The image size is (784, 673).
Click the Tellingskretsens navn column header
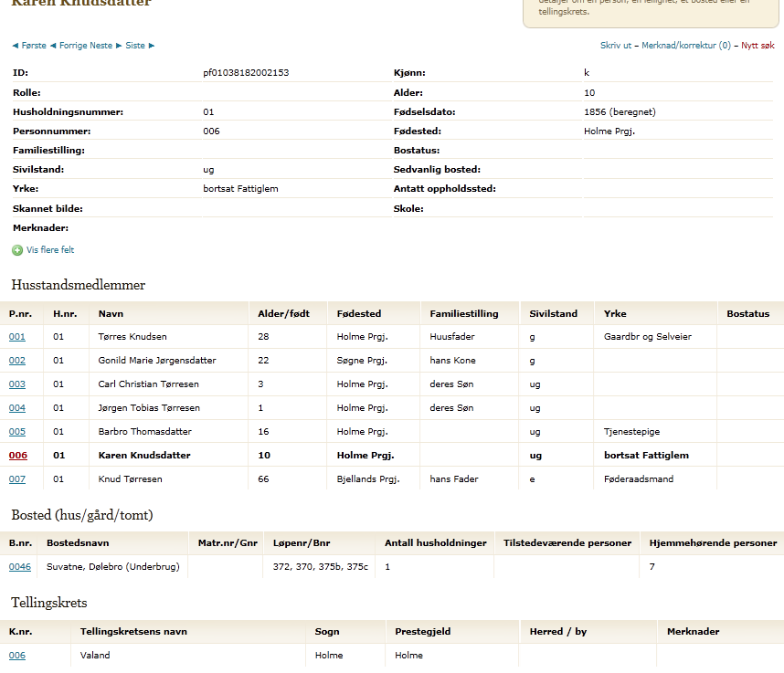tap(133, 632)
